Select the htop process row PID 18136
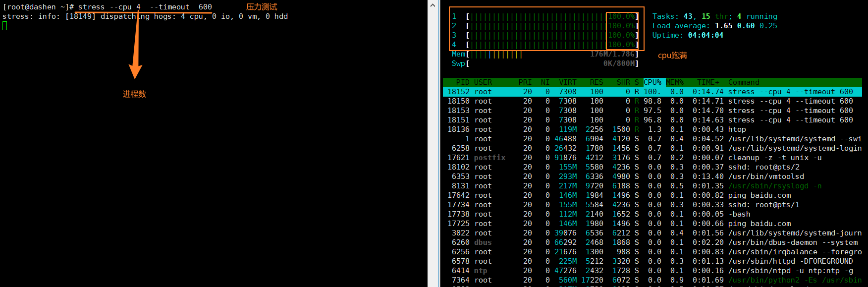 [x=652, y=129]
